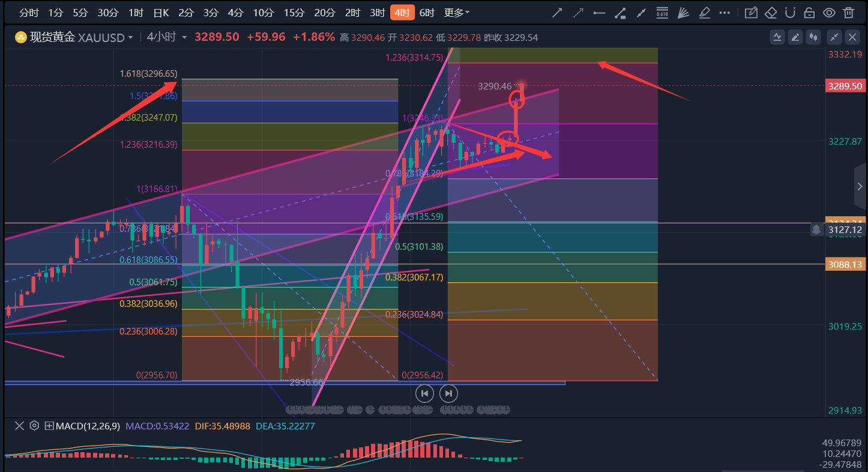Select the line with price label tool

point(621,13)
